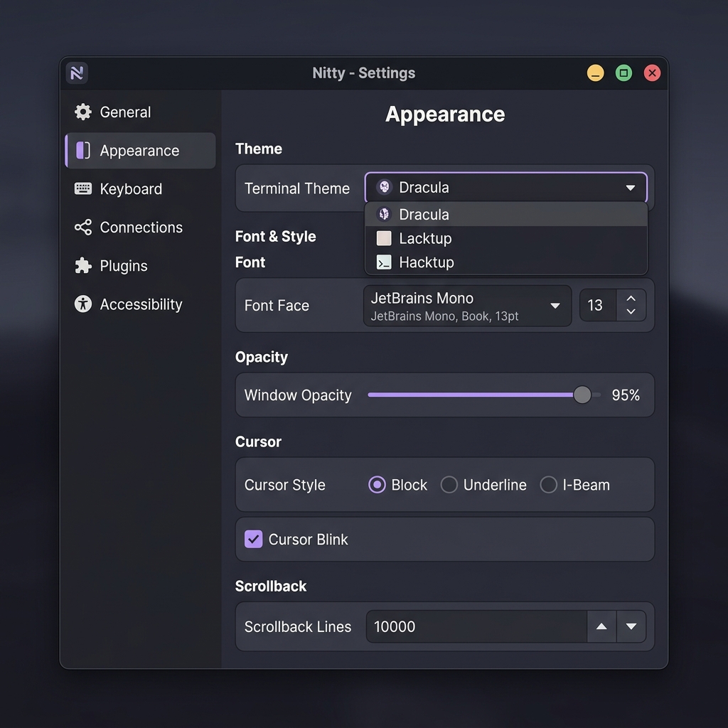Decrease Scrollback Lines with down arrow

tap(631, 626)
